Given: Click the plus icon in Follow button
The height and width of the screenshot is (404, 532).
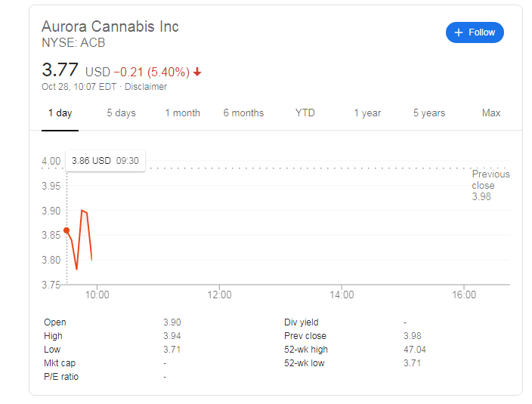Looking at the screenshot, I should tap(459, 32).
